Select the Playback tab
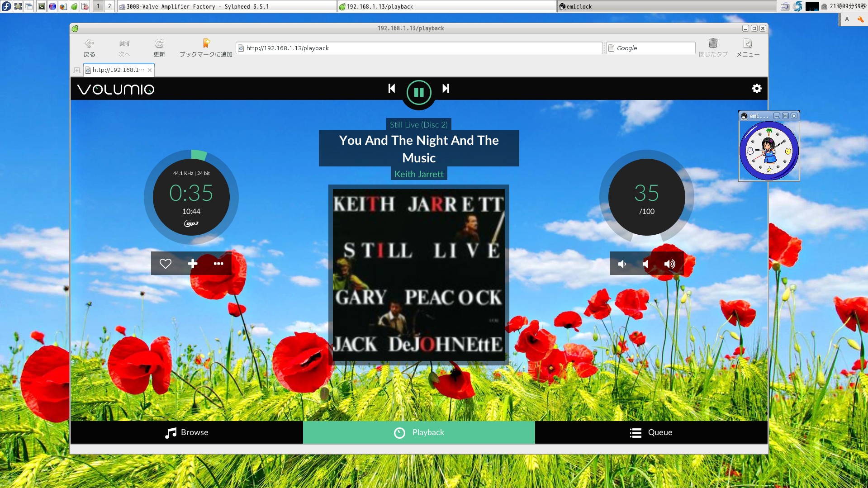This screenshot has width=868, height=488. (x=419, y=432)
